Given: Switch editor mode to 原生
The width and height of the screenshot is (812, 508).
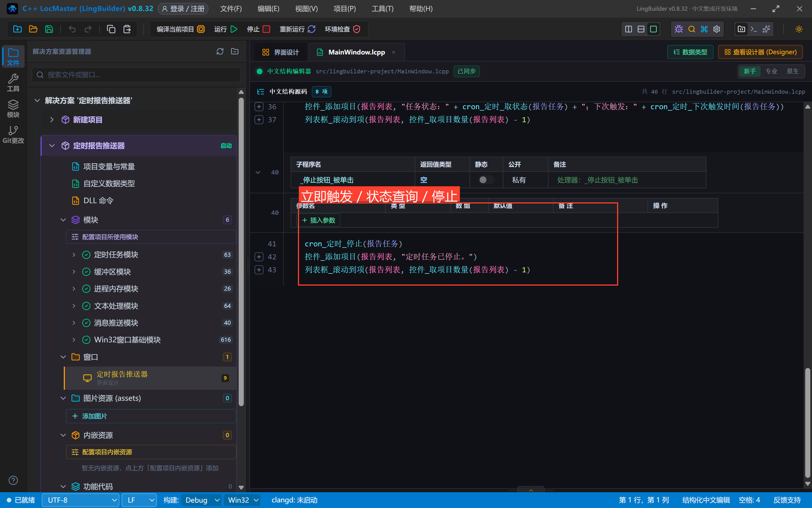Looking at the screenshot, I should [793, 71].
